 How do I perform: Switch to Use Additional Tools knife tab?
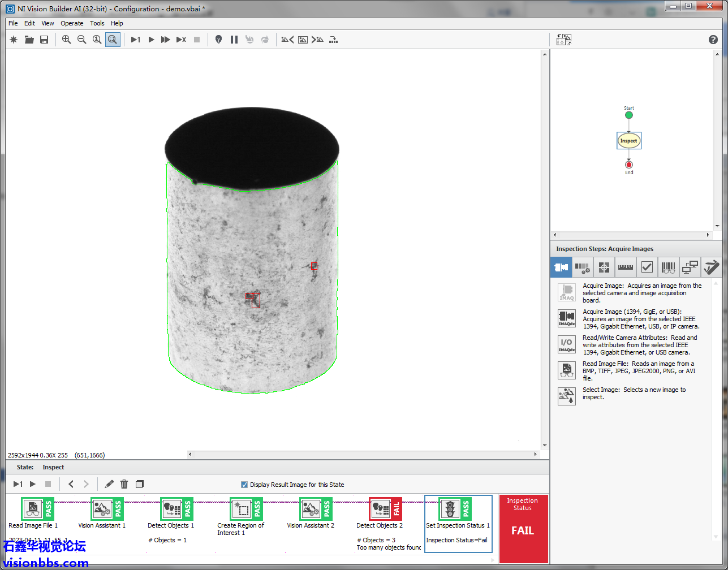tap(711, 267)
